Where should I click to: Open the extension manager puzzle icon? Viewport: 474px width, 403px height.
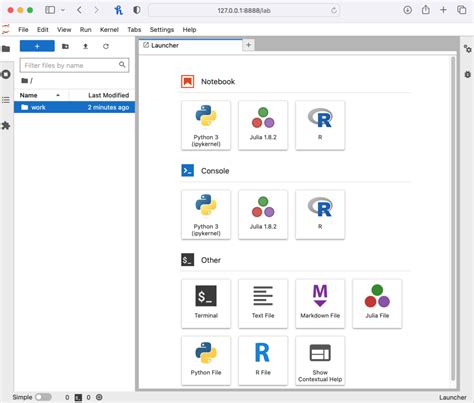(x=6, y=126)
